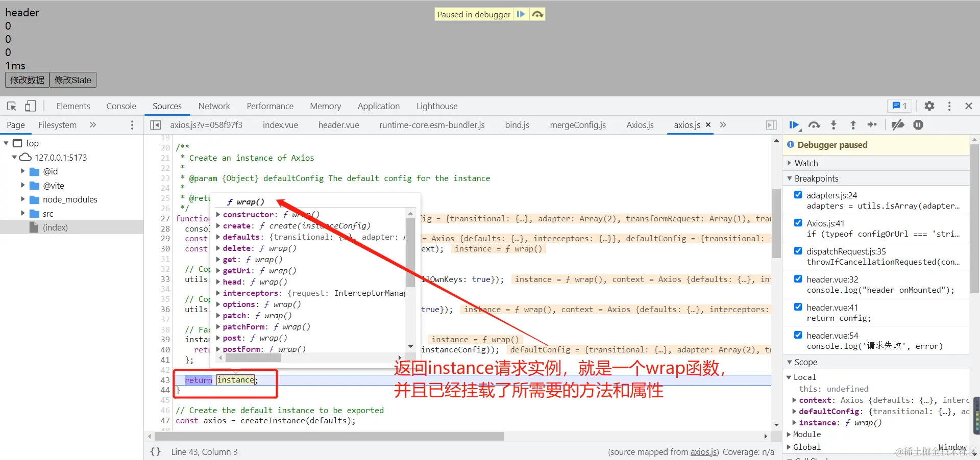
Task: Toggle the device toolbar icon
Action: pos(31,106)
